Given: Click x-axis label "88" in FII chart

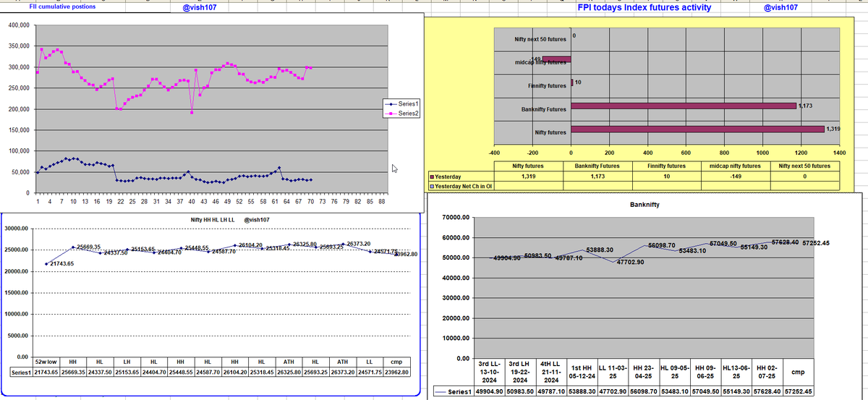Looking at the screenshot, I should [382, 203].
